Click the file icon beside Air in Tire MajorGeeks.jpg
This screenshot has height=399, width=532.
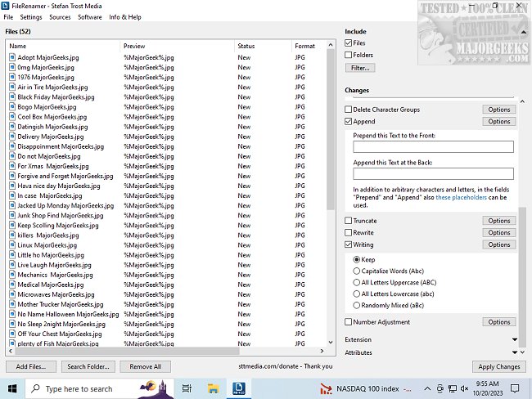(x=12, y=87)
